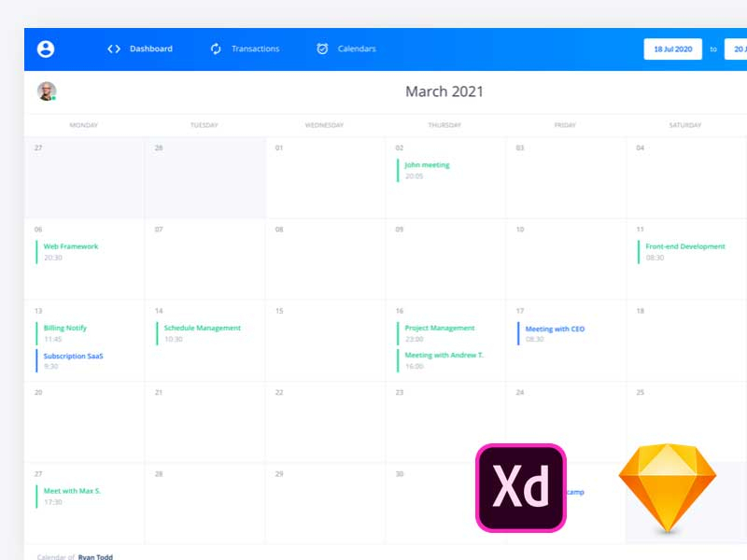Select the THURSDAY column header
Viewport: 747px width, 560px height.
[x=444, y=125]
